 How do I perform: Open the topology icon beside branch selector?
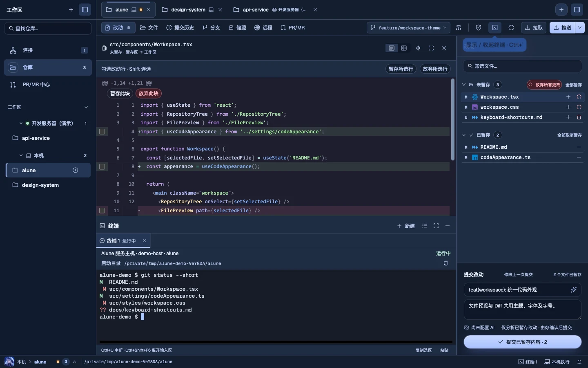pos(459,28)
